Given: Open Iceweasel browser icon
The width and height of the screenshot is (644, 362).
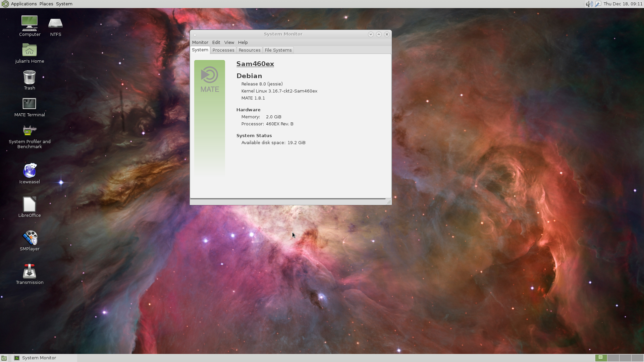Looking at the screenshot, I should pyautogui.click(x=30, y=171).
